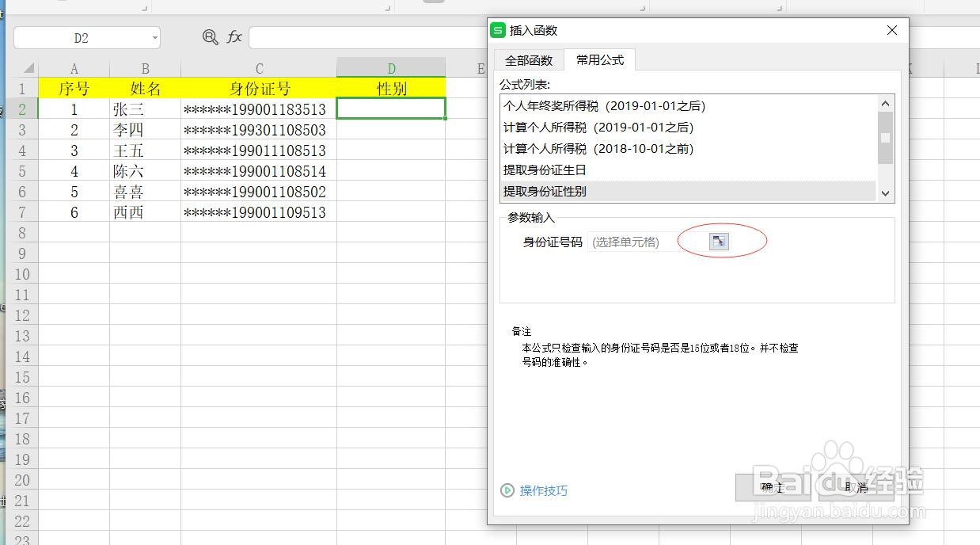Click the play icon next to 操作技巧

507,490
